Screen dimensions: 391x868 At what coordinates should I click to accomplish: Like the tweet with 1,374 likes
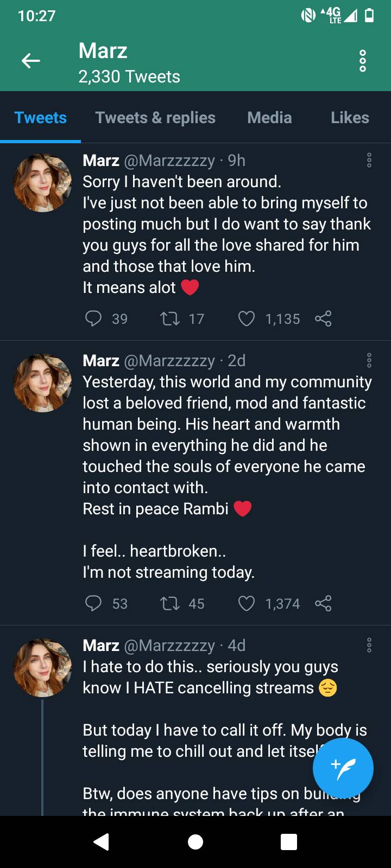[247, 603]
